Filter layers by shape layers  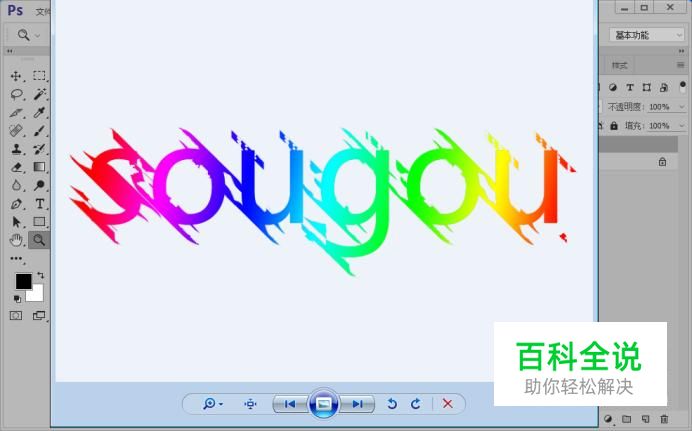pos(647,87)
